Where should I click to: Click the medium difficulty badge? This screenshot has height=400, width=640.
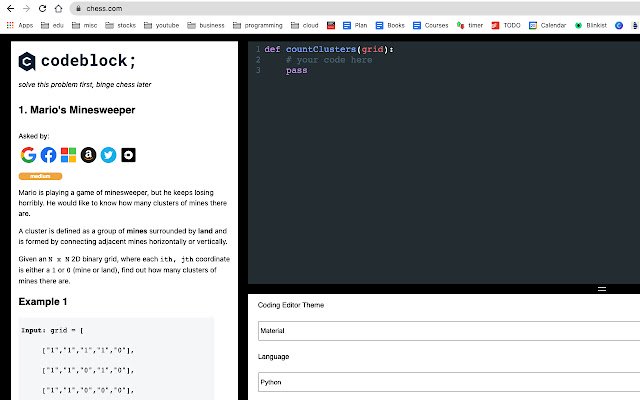[x=40, y=175]
